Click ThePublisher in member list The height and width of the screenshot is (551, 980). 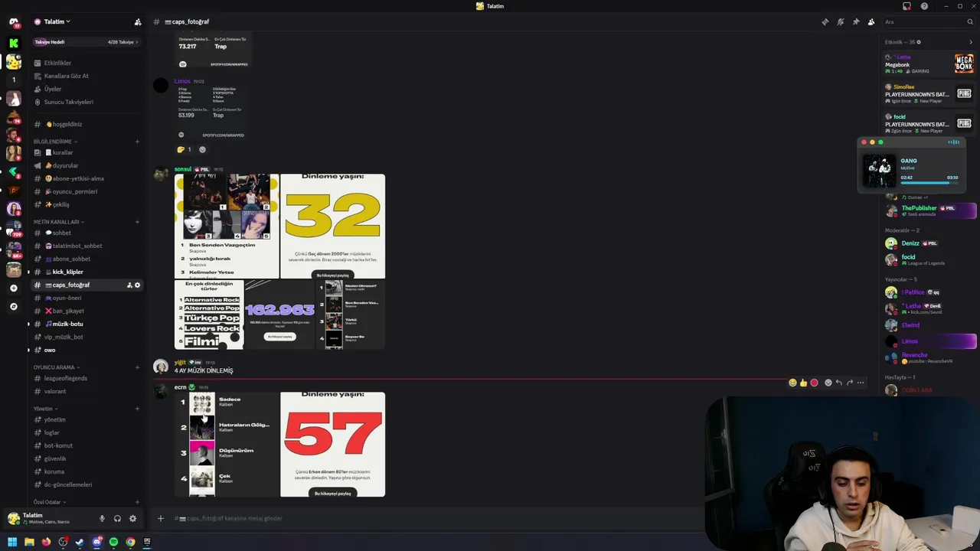pos(929,210)
